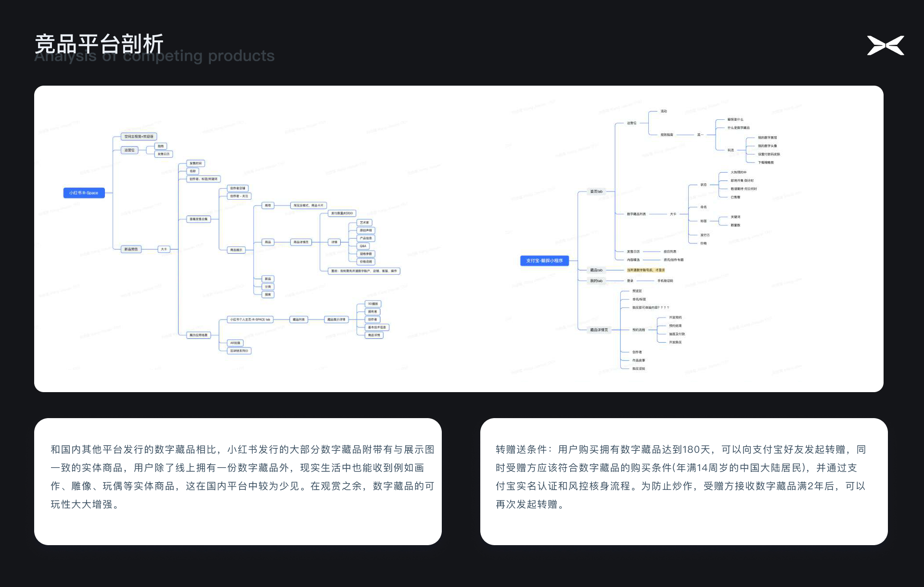
Task: Click the 商品详情页 node
Action: click(301, 242)
